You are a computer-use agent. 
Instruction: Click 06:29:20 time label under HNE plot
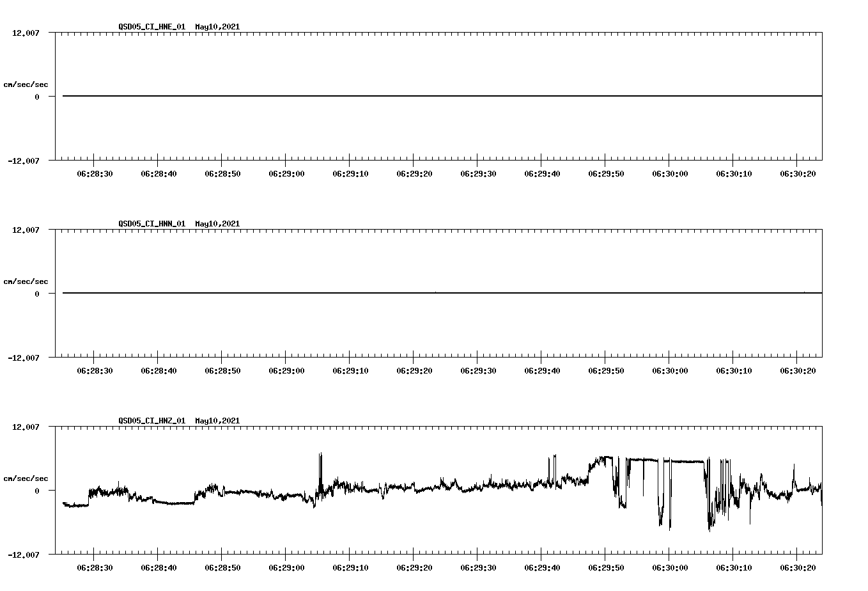coord(414,173)
